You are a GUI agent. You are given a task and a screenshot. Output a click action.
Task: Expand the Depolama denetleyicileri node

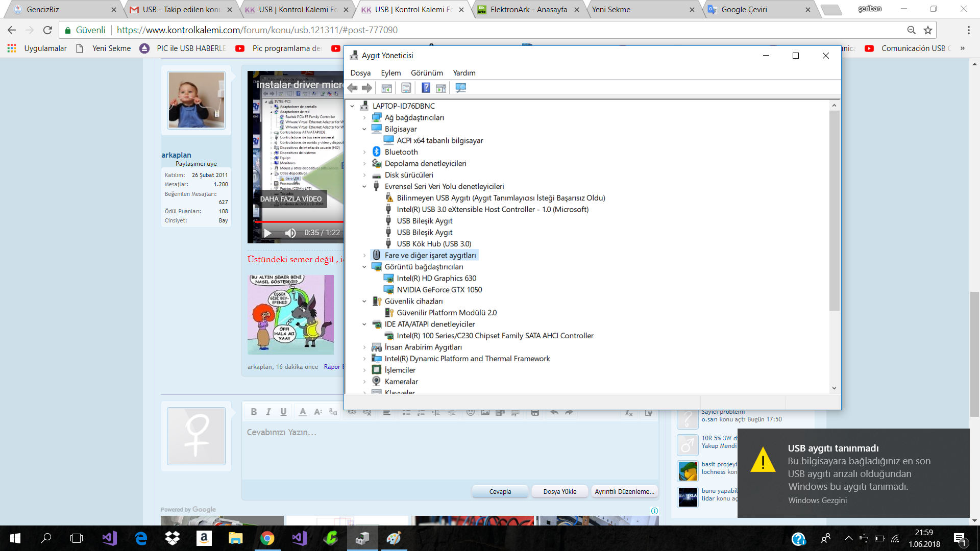364,164
